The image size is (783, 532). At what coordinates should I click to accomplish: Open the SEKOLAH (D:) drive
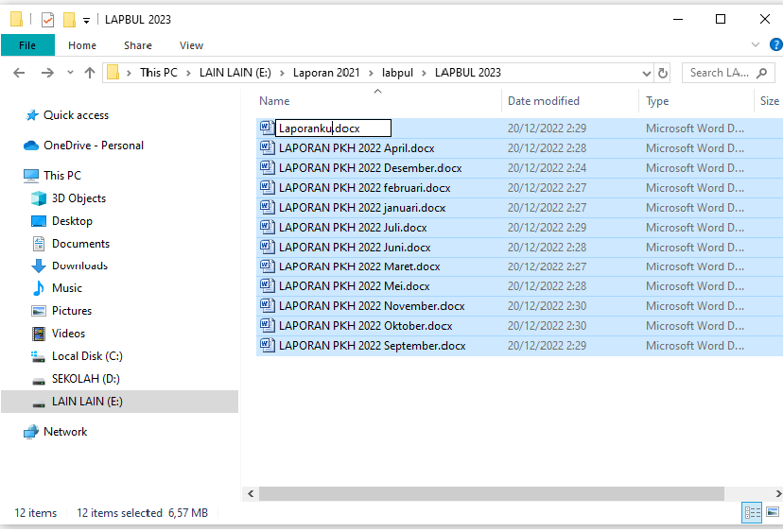point(85,379)
